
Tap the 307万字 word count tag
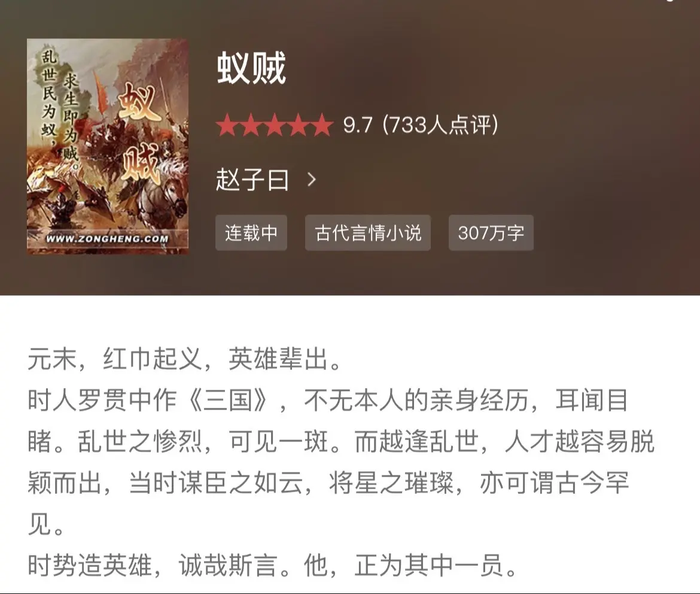pyautogui.click(x=491, y=233)
